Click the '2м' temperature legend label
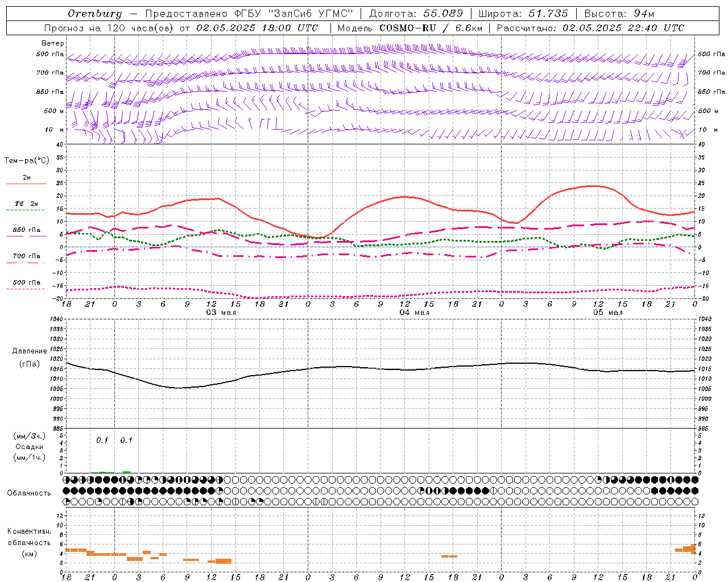The image size is (728, 582). point(27,178)
